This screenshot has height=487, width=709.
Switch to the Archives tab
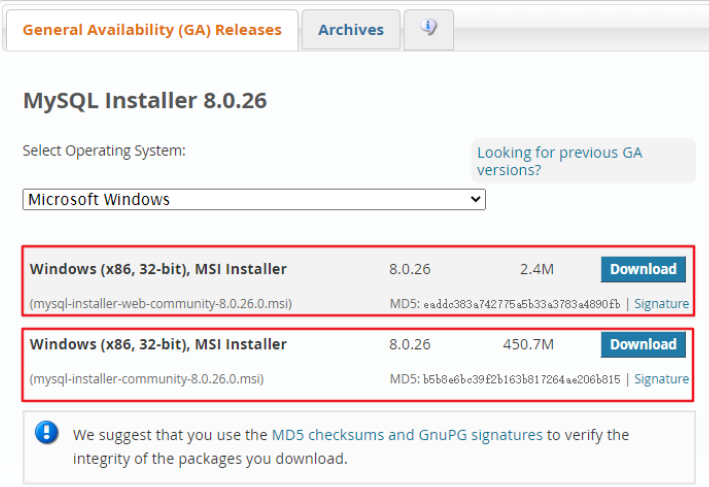(351, 30)
